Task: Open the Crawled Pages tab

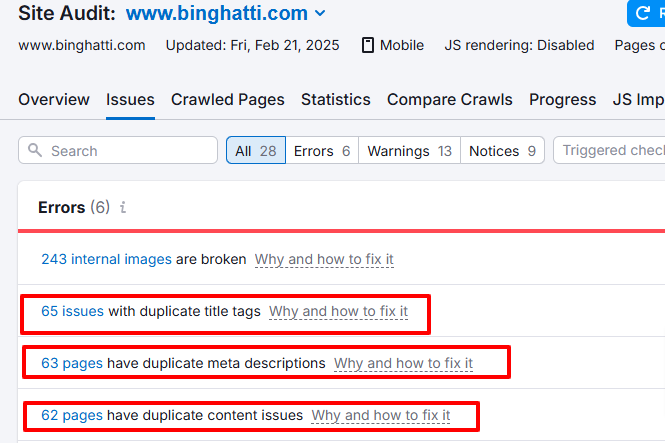Action: 228,100
